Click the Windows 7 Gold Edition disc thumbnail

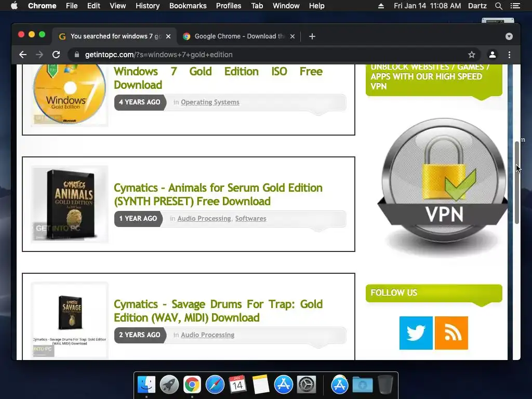[70, 95]
